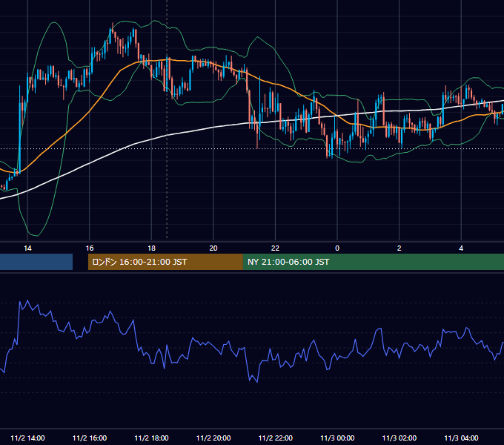Click the 14 hour axis label

point(27,248)
